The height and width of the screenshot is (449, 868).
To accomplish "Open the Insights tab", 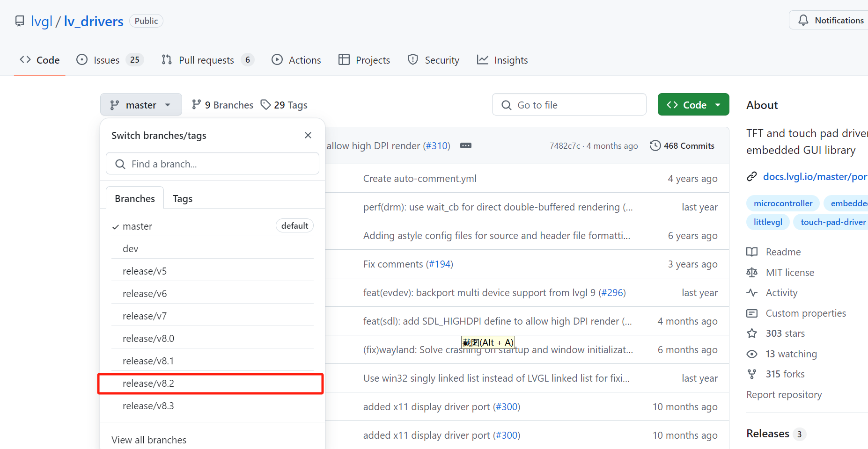I will (502, 60).
